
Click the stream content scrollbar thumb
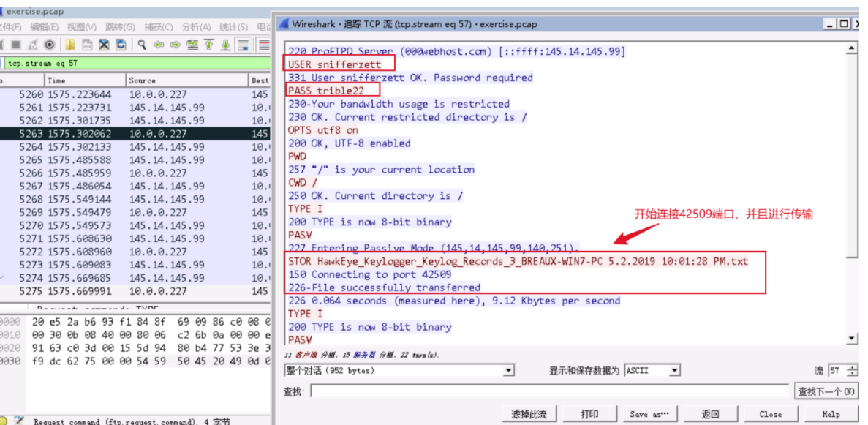(852, 157)
